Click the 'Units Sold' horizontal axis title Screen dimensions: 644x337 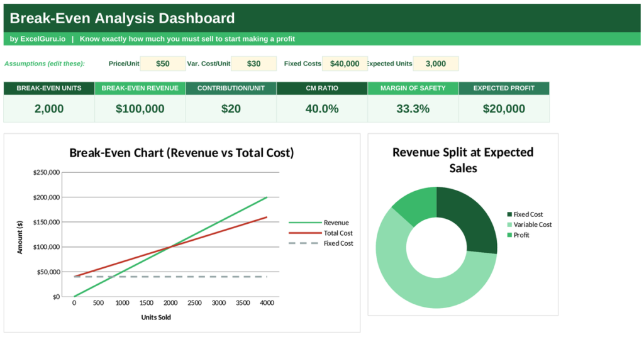coord(156,318)
